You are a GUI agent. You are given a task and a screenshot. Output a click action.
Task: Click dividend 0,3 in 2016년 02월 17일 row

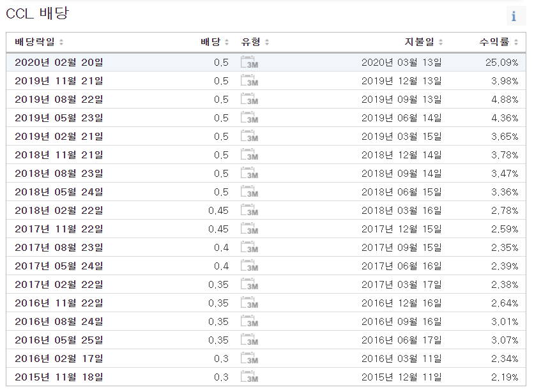(222, 358)
